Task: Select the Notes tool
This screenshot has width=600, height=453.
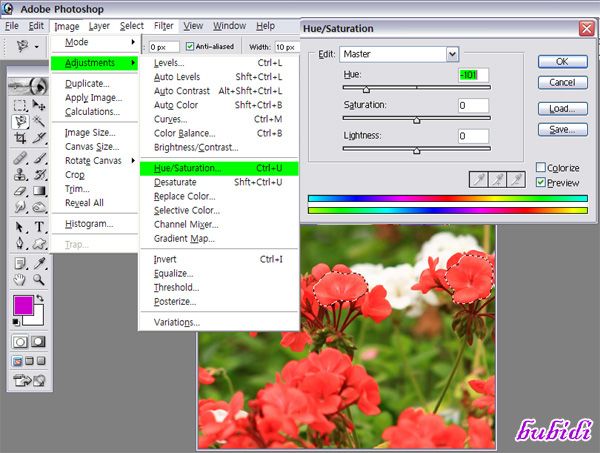Action: [20, 264]
